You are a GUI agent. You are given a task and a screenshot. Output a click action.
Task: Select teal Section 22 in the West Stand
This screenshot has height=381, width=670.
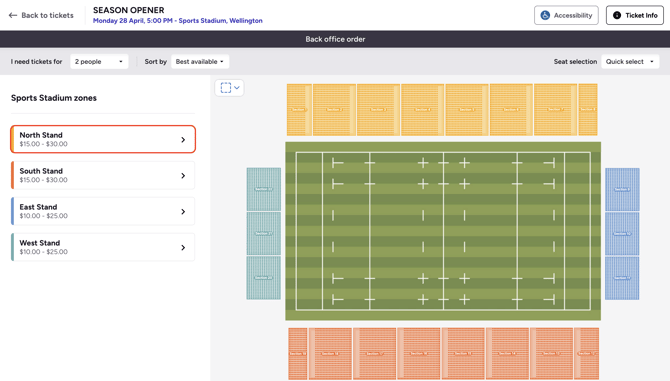(264, 189)
